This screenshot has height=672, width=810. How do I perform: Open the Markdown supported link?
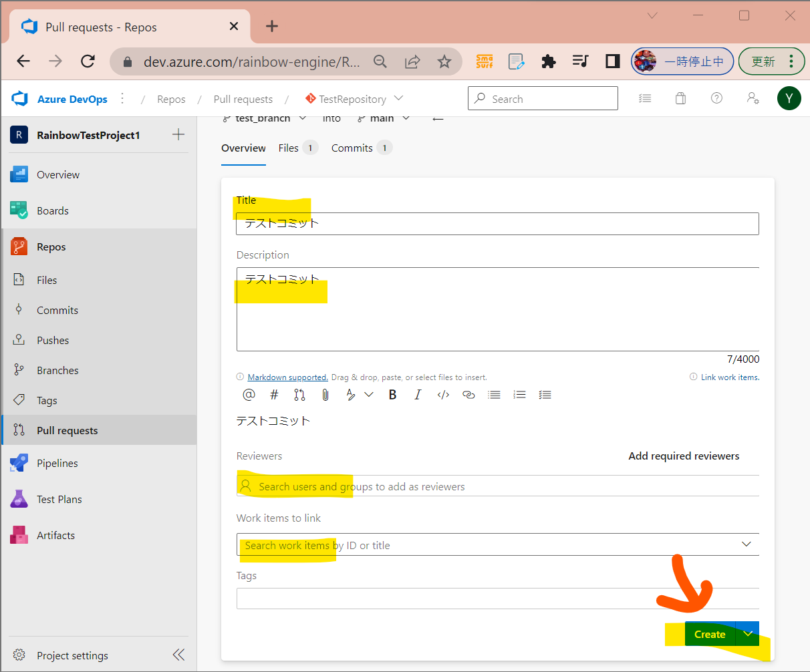(287, 377)
